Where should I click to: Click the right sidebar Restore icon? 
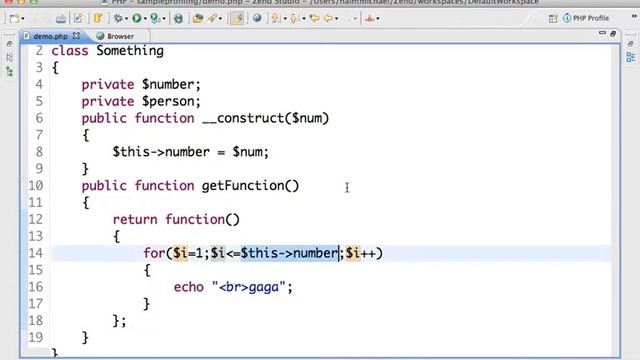[x=630, y=44]
